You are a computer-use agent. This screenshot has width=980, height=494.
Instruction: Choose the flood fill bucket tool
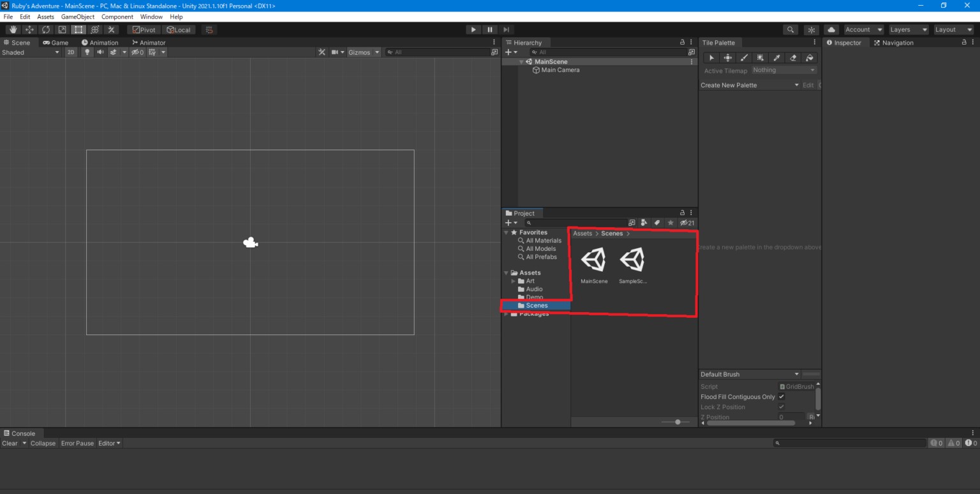(809, 58)
